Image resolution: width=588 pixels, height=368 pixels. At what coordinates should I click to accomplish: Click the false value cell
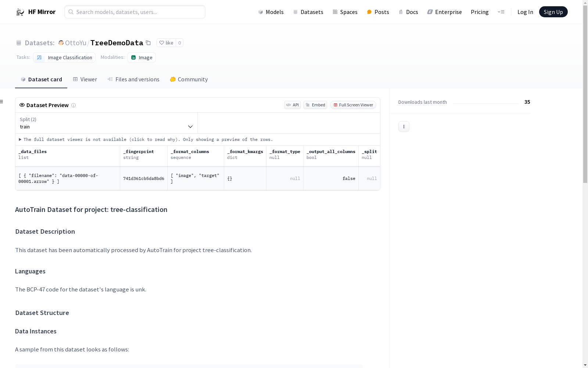331,178
